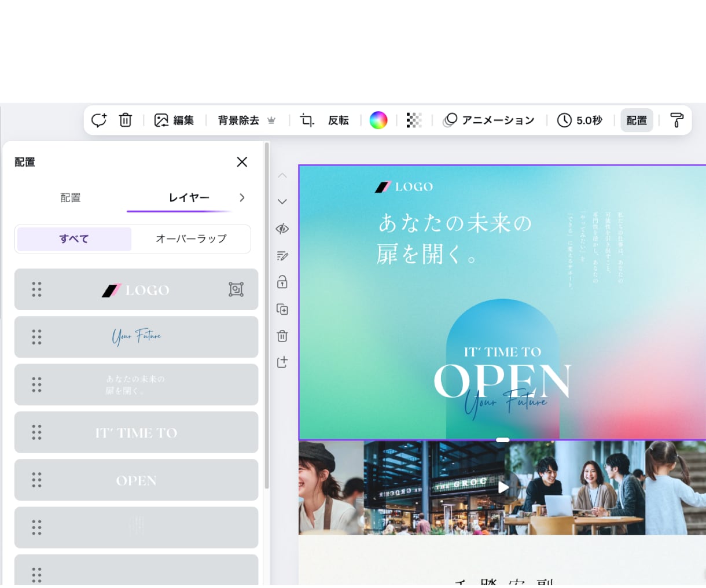Switch to the レイヤー tab

tap(189, 197)
